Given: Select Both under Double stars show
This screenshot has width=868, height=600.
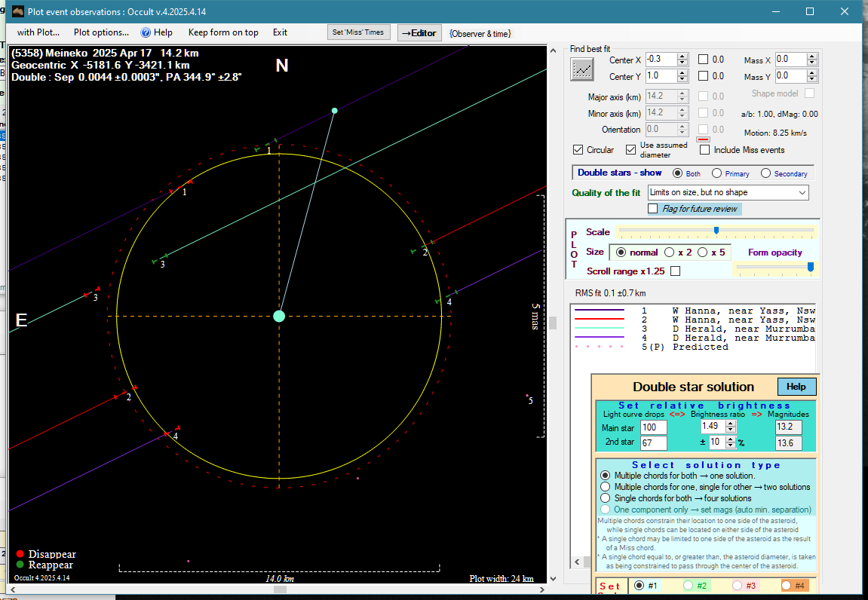Looking at the screenshot, I should (677, 173).
